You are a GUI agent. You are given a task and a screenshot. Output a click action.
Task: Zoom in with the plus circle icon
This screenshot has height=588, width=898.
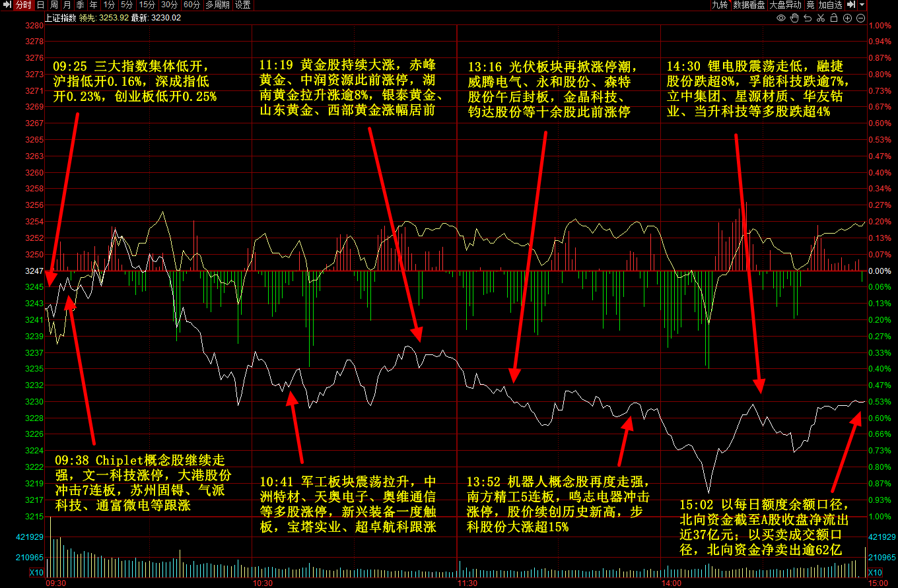click(x=848, y=18)
